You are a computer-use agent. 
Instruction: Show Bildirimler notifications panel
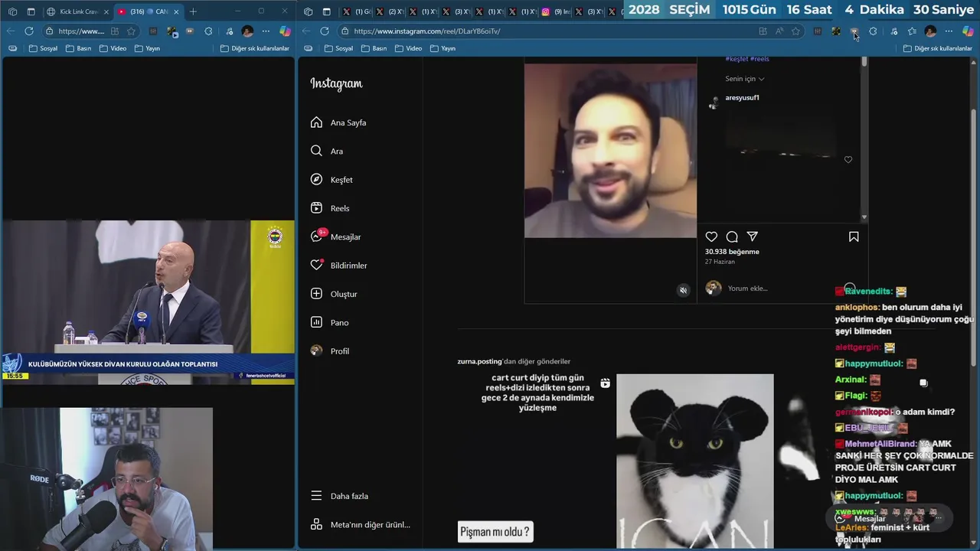[x=338, y=266]
